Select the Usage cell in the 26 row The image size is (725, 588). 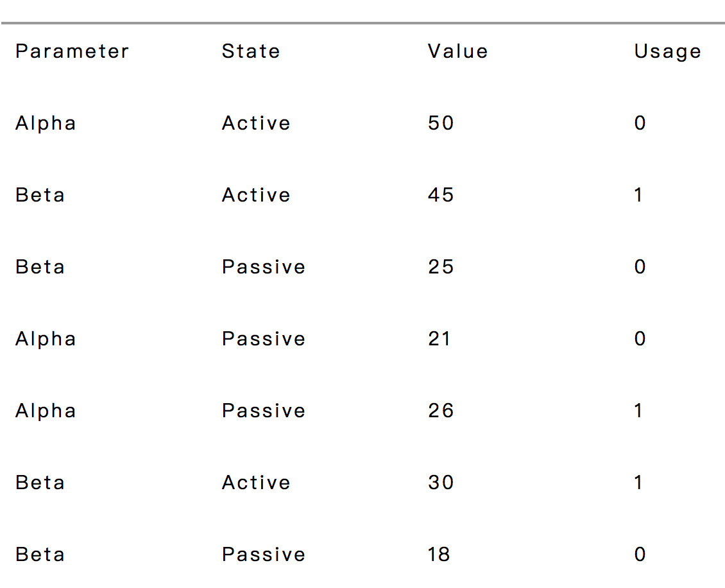point(639,411)
